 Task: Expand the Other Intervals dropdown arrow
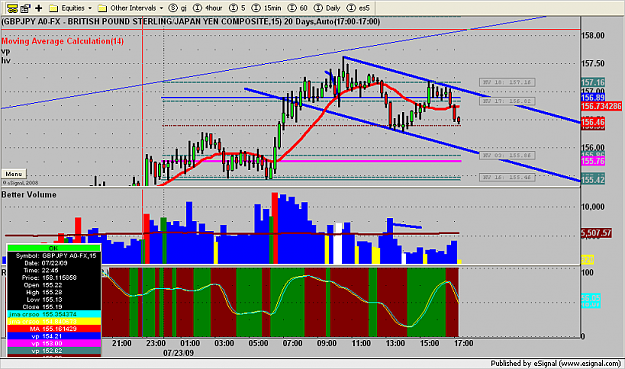tap(161, 8)
